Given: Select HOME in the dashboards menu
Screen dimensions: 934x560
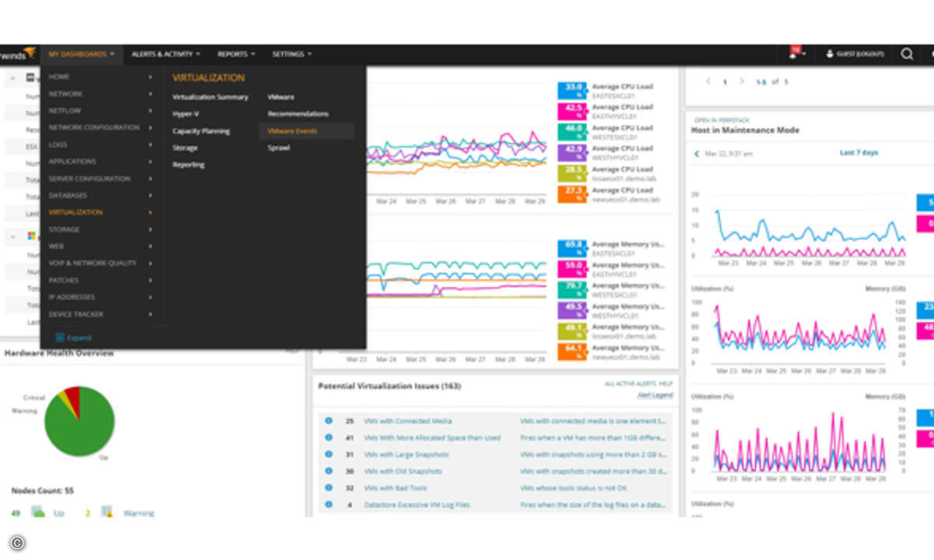Looking at the screenshot, I should [x=59, y=77].
